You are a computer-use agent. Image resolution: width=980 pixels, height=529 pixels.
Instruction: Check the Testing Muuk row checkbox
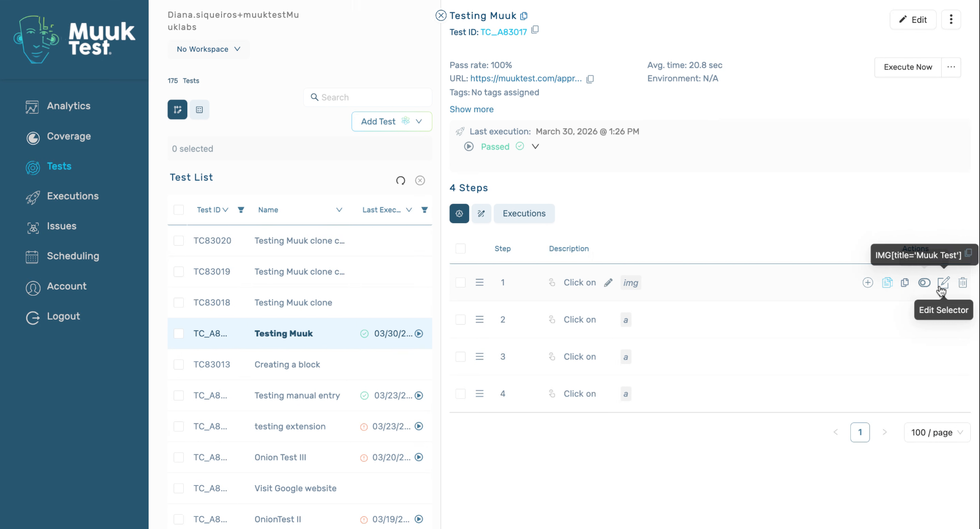pyautogui.click(x=179, y=334)
